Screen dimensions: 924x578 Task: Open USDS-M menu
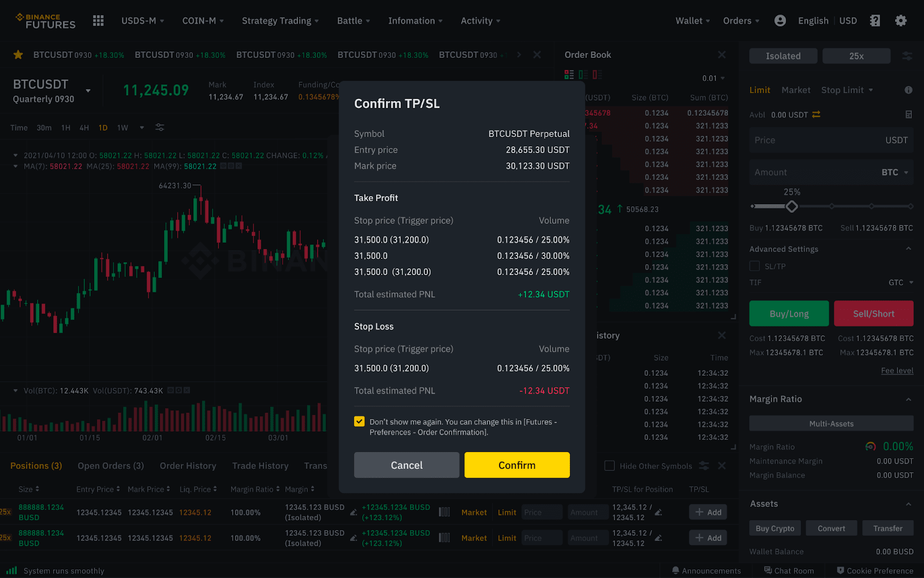pos(143,21)
